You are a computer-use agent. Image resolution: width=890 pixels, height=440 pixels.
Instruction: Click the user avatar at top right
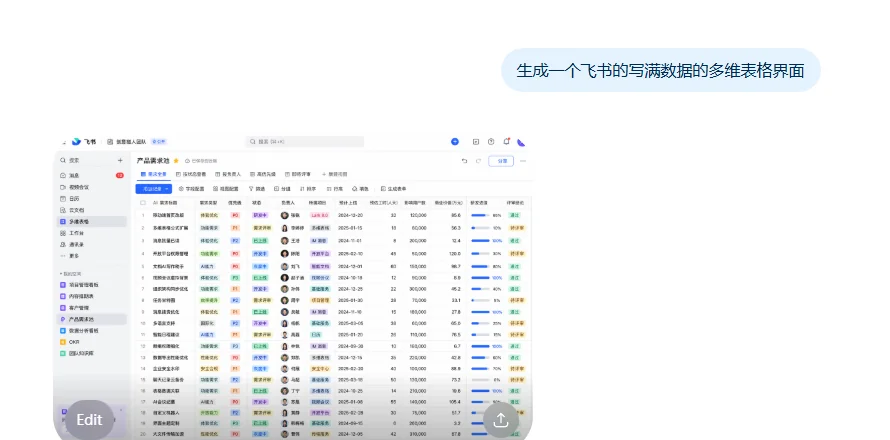coord(521,142)
